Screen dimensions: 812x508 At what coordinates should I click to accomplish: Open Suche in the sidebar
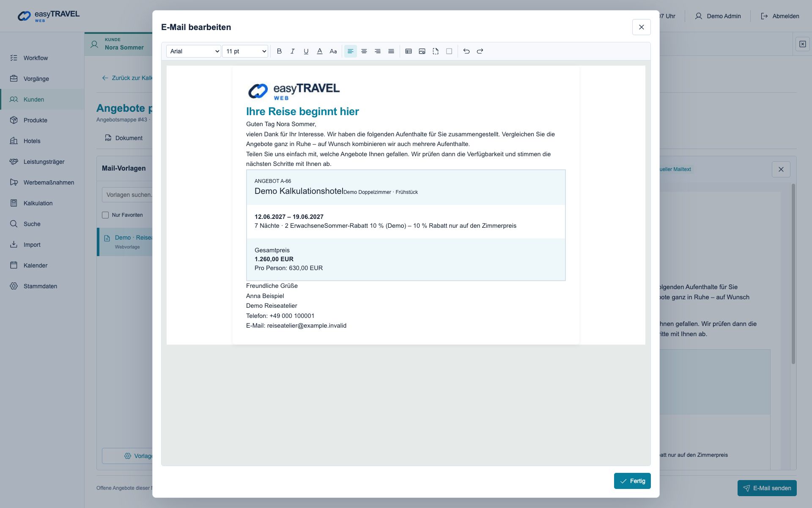point(42,224)
